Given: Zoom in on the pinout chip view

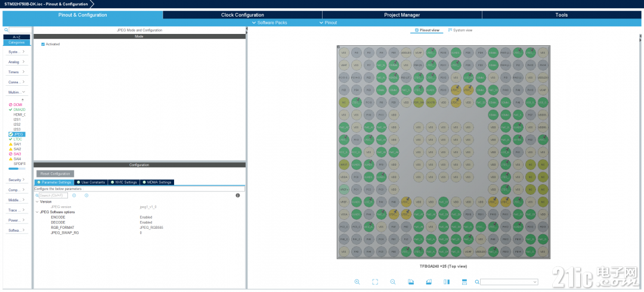Looking at the screenshot, I should [x=357, y=282].
